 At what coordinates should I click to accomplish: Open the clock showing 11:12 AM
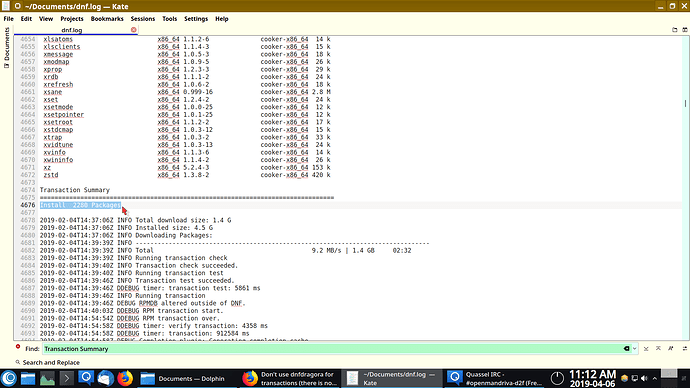point(592,378)
